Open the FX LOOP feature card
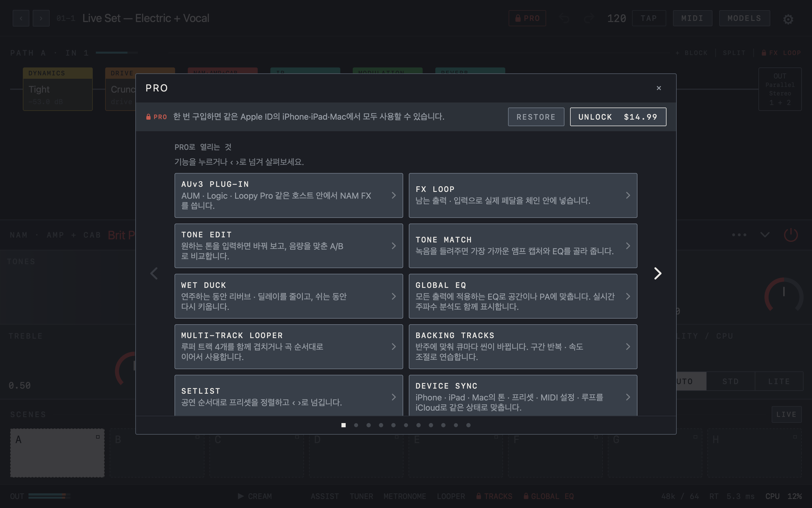 point(523,195)
